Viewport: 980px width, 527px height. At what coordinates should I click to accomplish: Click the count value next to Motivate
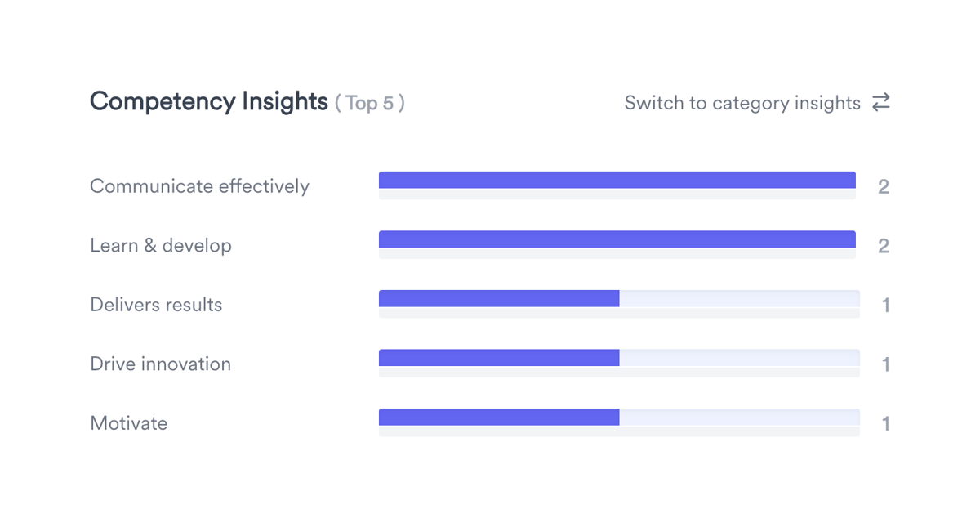885,422
